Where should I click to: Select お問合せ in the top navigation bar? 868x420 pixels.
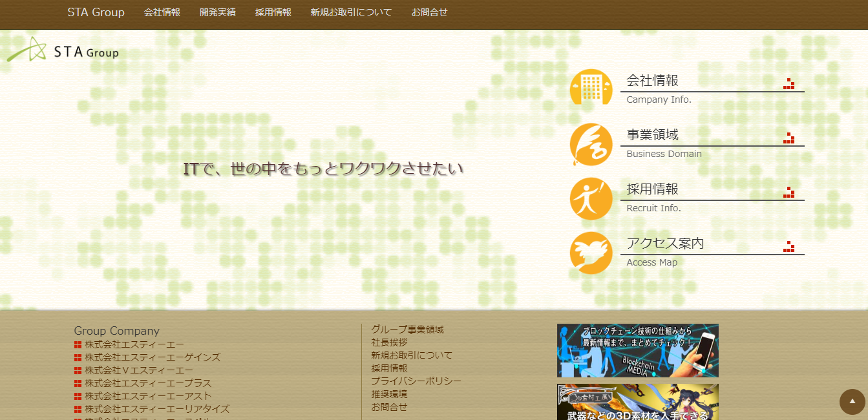[x=429, y=12]
